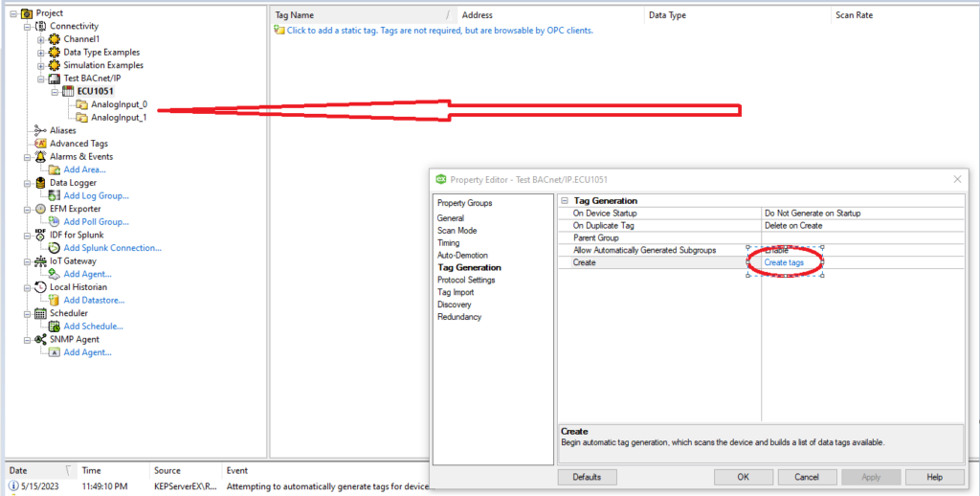The width and height of the screenshot is (980, 496).
Task: Expand the Data Type Examples node
Action: pyautogui.click(x=40, y=53)
